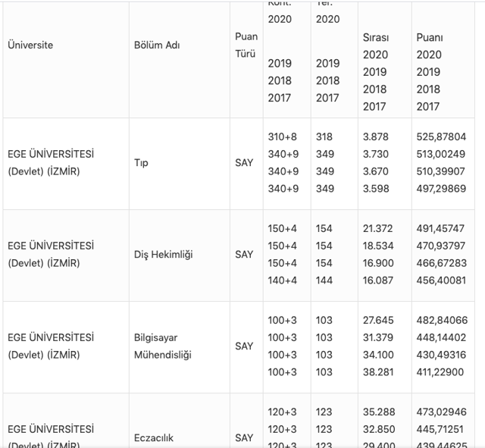Select the ranking value '34.100'
The width and height of the screenshot is (485, 448).
coord(378,355)
